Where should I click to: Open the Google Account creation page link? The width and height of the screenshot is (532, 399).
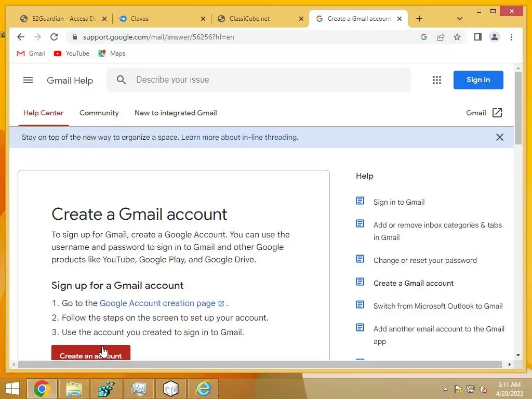coord(162,303)
